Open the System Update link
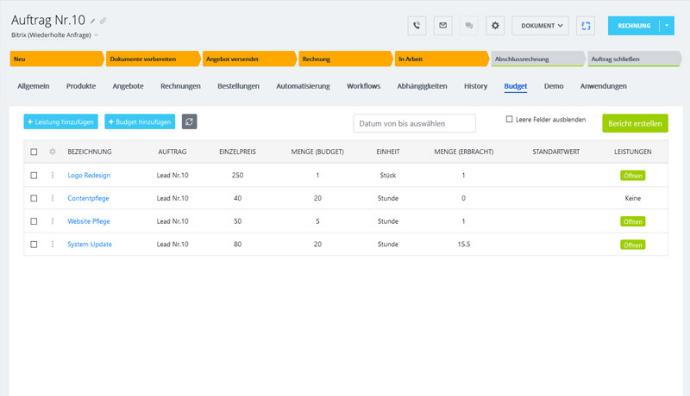 coord(89,244)
